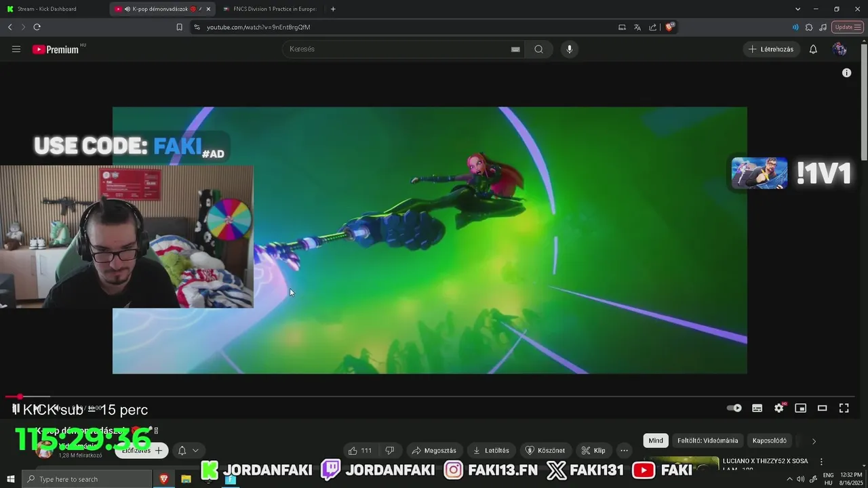The image size is (868, 488).
Task: Click the Windows taskbar search box
Action: 87,479
